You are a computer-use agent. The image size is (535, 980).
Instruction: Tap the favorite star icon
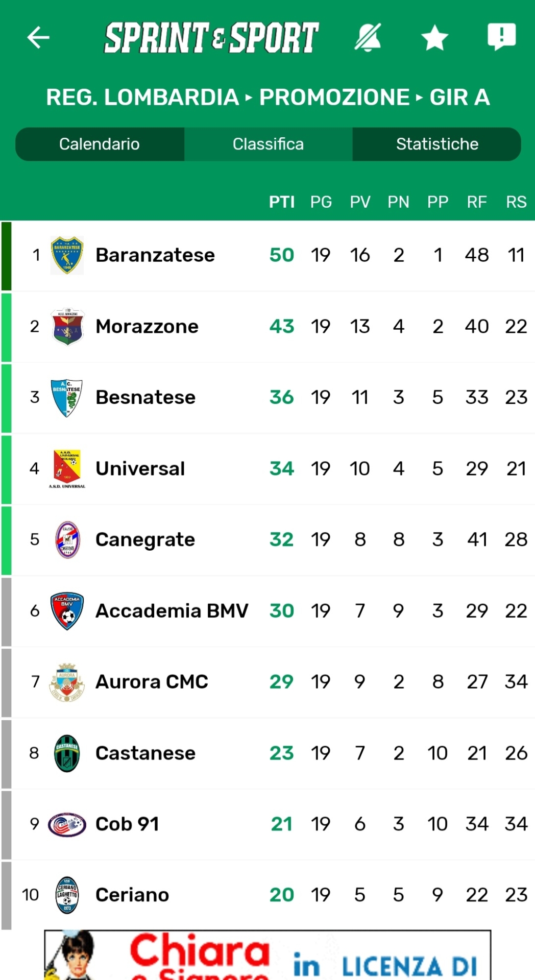tap(434, 38)
